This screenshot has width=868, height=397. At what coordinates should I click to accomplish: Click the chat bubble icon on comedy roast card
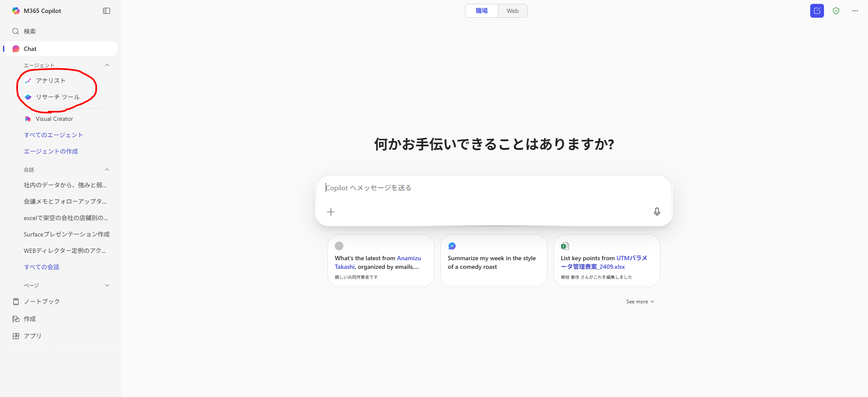pyautogui.click(x=452, y=246)
